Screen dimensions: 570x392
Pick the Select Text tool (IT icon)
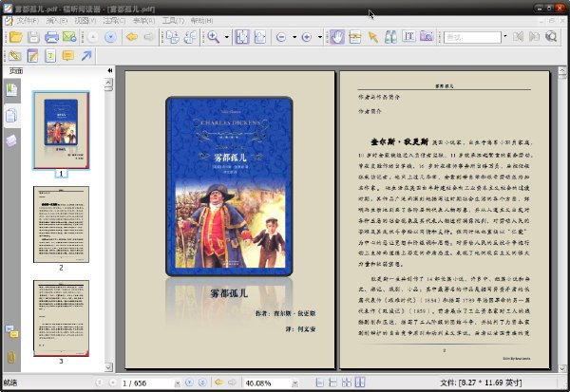pos(408,37)
